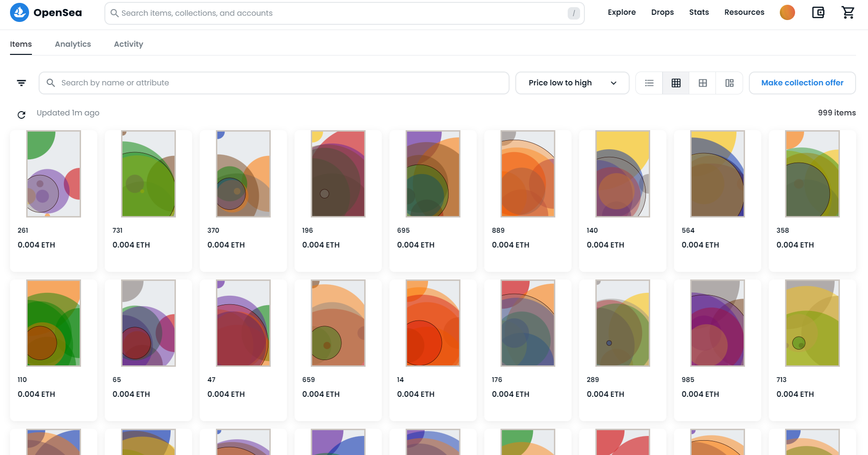Screen dimensions: 868x455
Task: Open the orange profile avatar
Action: [787, 12]
